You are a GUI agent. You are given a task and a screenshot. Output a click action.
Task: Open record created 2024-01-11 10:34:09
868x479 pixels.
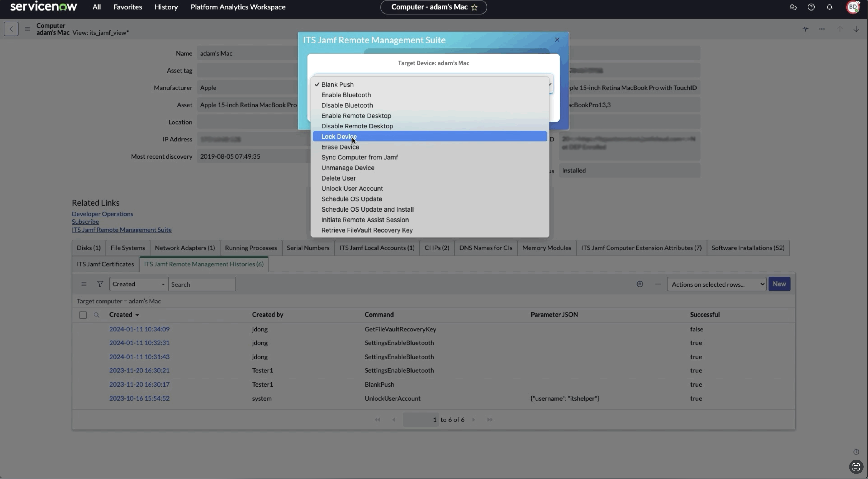(139, 329)
